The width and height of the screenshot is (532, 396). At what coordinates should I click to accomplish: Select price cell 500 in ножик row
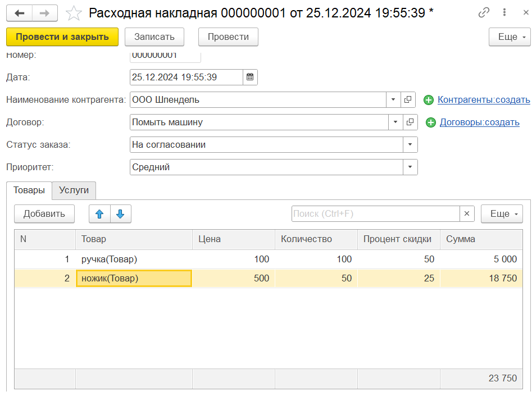click(234, 278)
